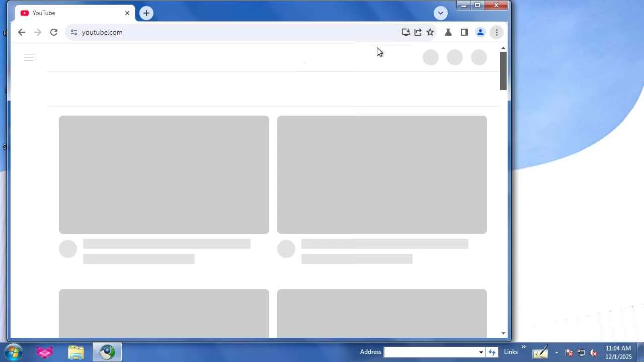Expand the taskbar Address dropdown
The image size is (644, 362).
coord(481,352)
